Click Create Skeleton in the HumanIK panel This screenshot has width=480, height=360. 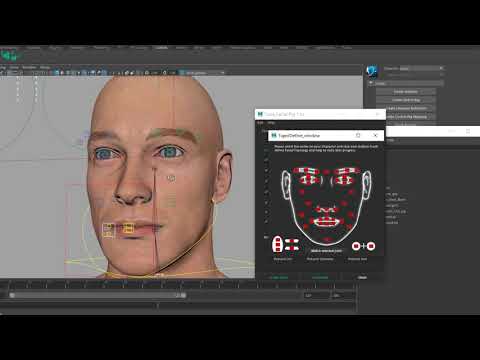406,92
